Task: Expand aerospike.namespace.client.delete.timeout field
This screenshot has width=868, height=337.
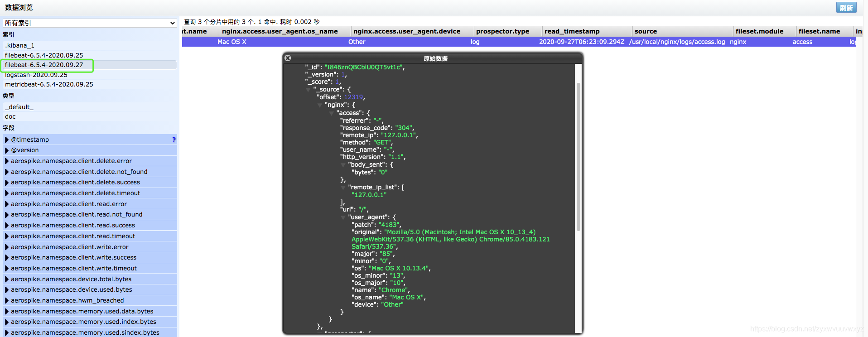Action: [7, 193]
